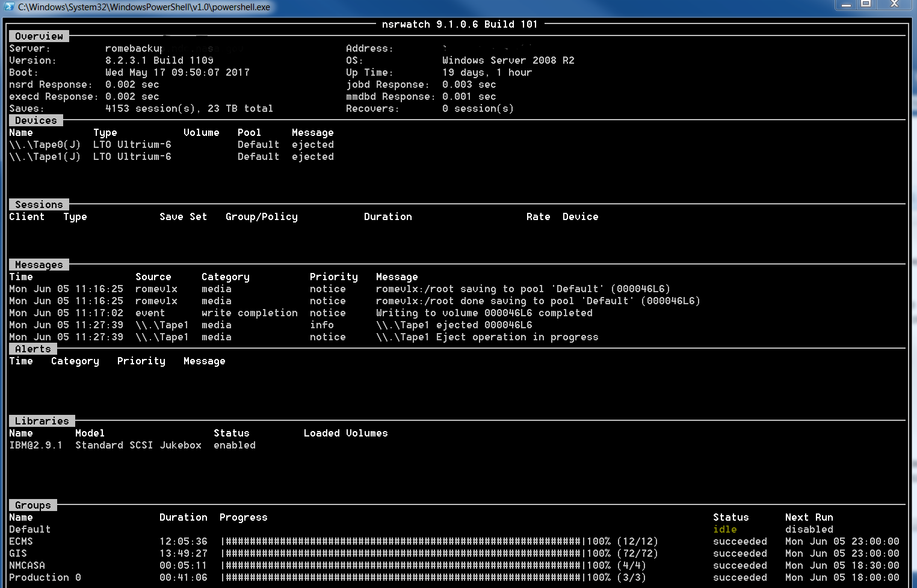The image size is (917, 588).
Task: Click message 'Writing to volume 000046L6 completed'
Action: coord(484,313)
